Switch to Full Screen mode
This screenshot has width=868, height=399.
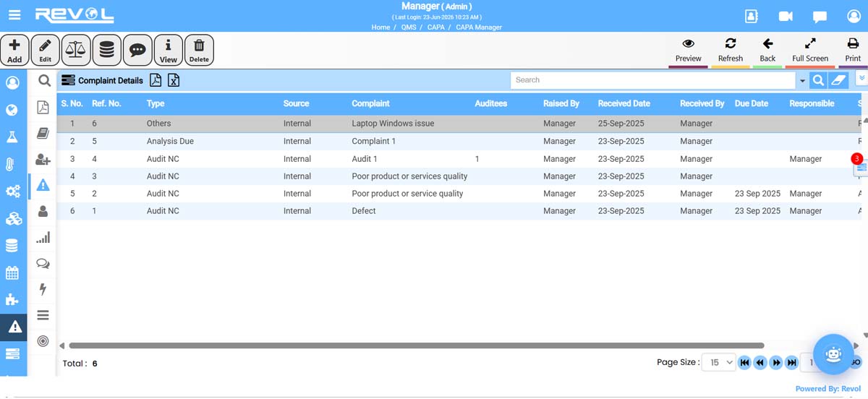(810, 51)
